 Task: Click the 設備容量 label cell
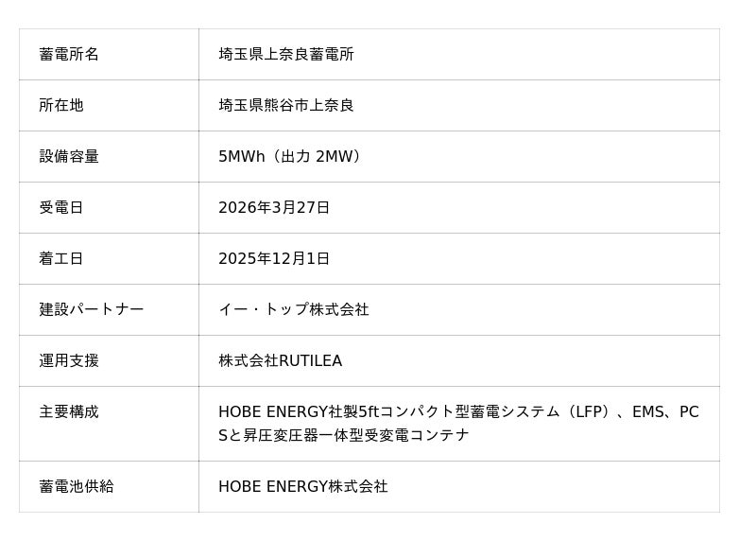point(69,156)
